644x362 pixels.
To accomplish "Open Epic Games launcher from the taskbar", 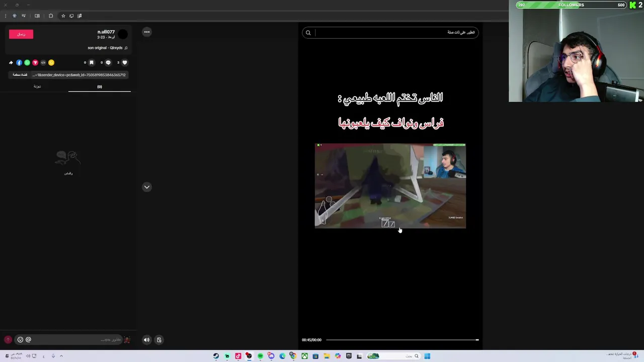I will pyautogui.click(x=349, y=356).
